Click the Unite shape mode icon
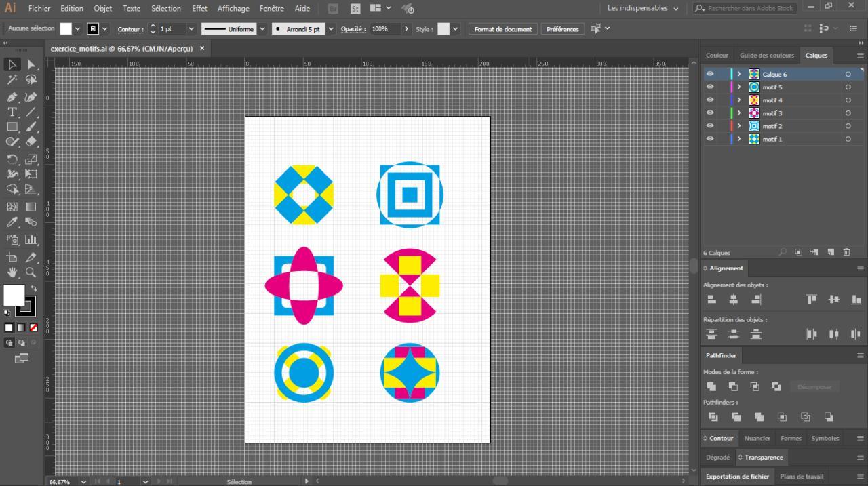 pyautogui.click(x=711, y=386)
